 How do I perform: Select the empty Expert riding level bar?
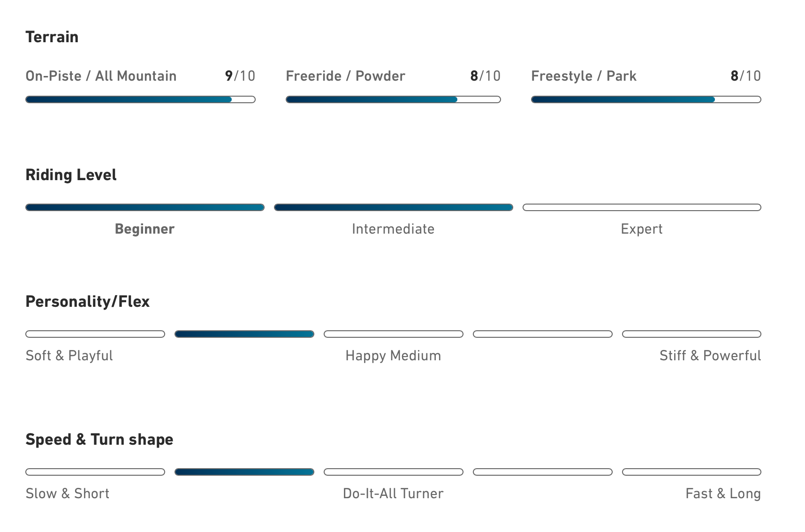click(642, 207)
